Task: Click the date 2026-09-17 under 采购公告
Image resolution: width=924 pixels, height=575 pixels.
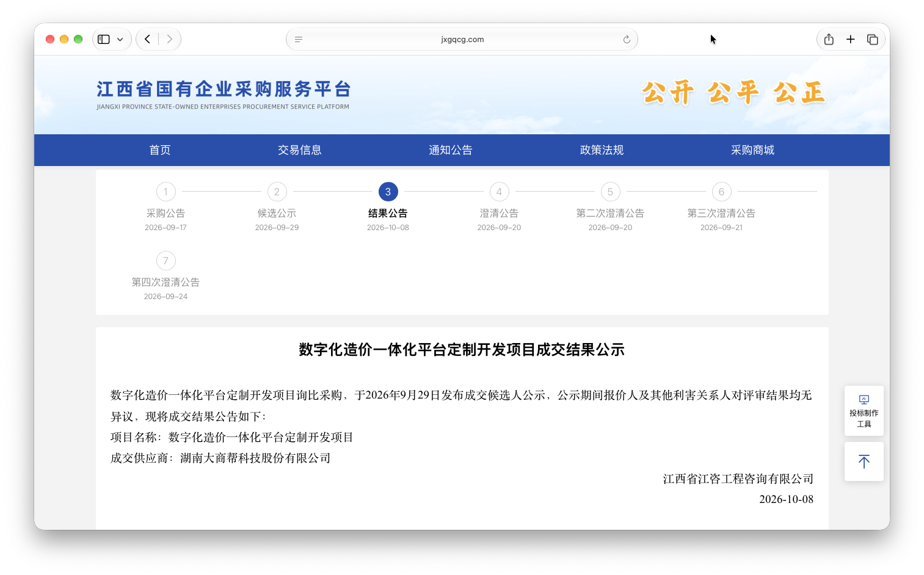Action: tap(166, 228)
